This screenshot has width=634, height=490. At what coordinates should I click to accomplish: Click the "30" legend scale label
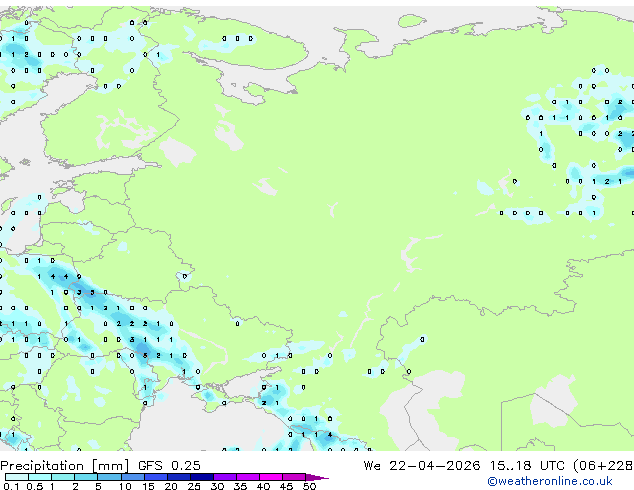[x=217, y=486]
